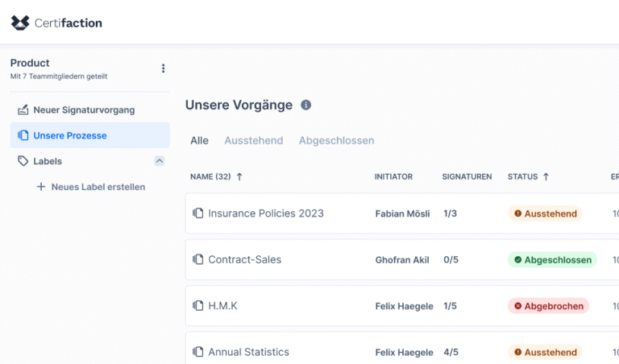The height and width of the screenshot is (364, 619).
Task: Click the Unsere Vorgänge heading
Action: coord(239,105)
